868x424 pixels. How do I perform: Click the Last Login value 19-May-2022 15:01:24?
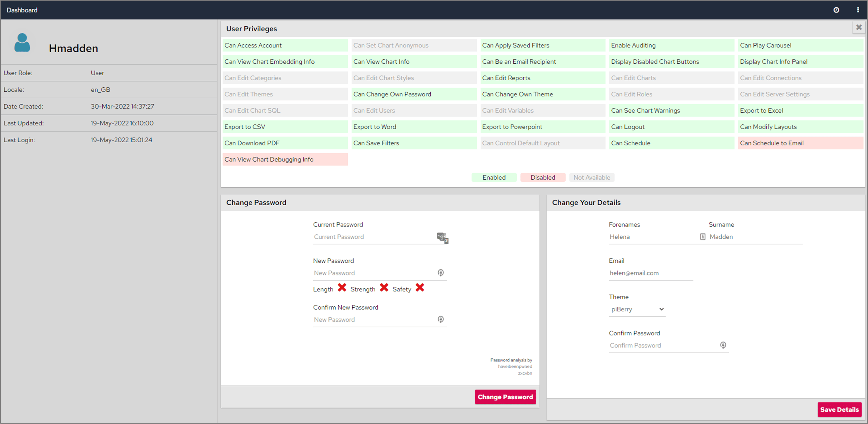tap(121, 140)
